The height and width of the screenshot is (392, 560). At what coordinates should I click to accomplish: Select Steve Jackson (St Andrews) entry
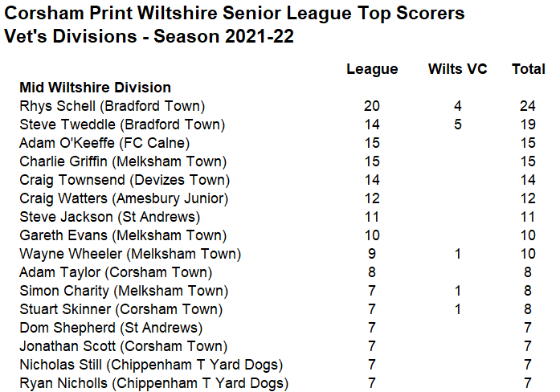point(109,217)
